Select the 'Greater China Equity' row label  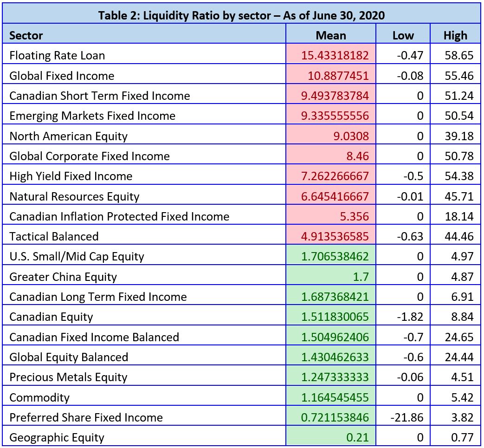click(63, 277)
